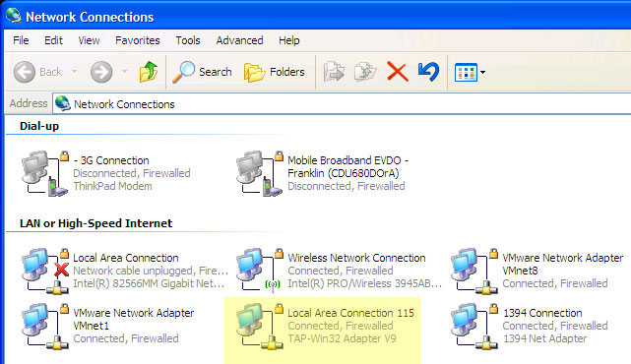Open the Favorites menu

pyautogui.click(x=137, y=40)
